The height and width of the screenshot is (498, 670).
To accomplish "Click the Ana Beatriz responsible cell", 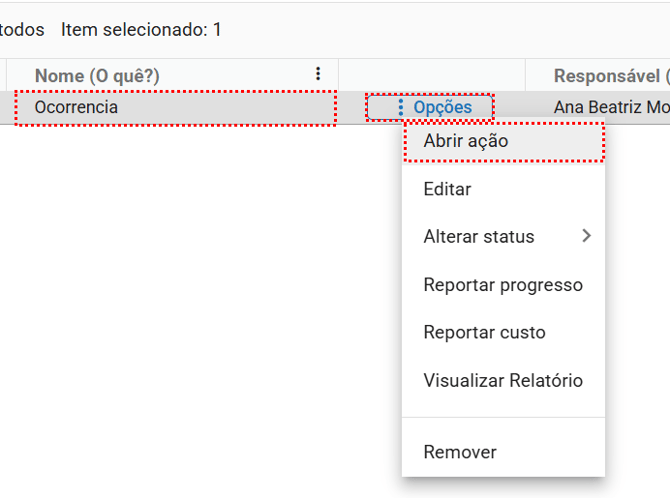I will (x=610, y=108).
